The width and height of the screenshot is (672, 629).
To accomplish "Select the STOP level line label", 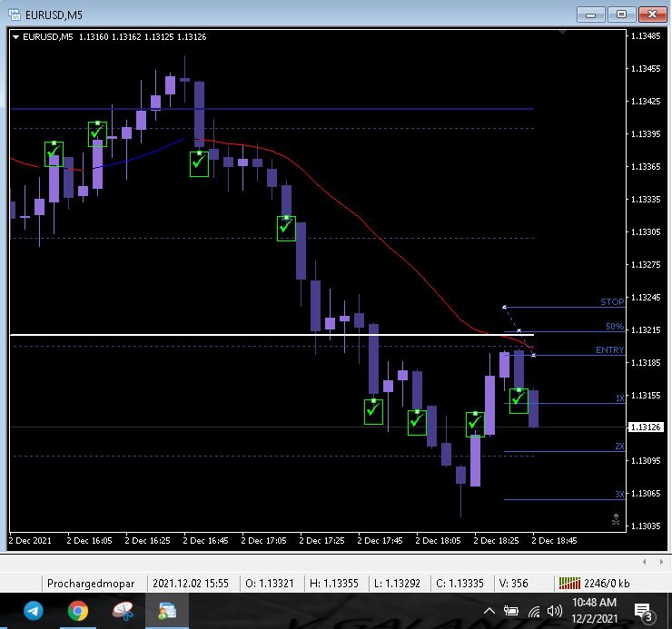I will click(612, 302).
